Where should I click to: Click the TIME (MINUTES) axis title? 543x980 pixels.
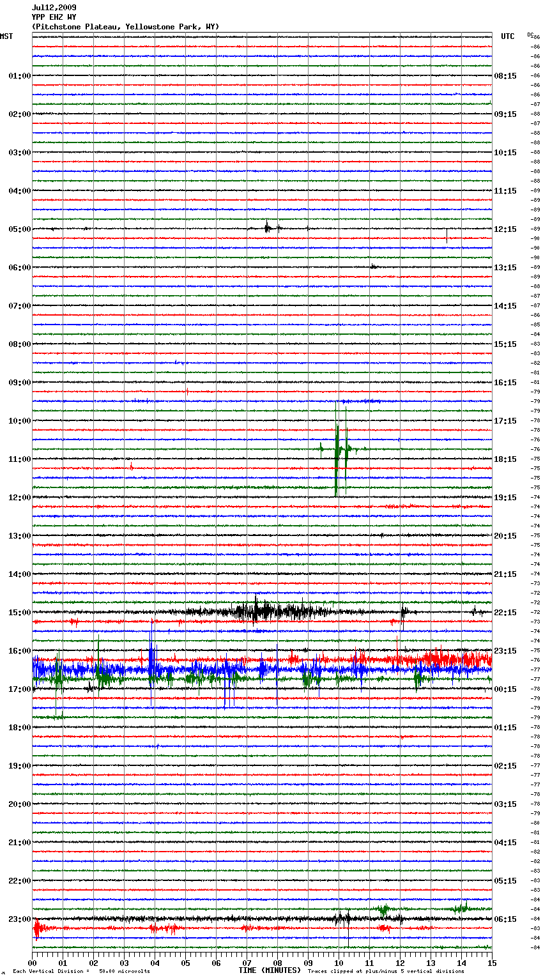pos(270,970)
